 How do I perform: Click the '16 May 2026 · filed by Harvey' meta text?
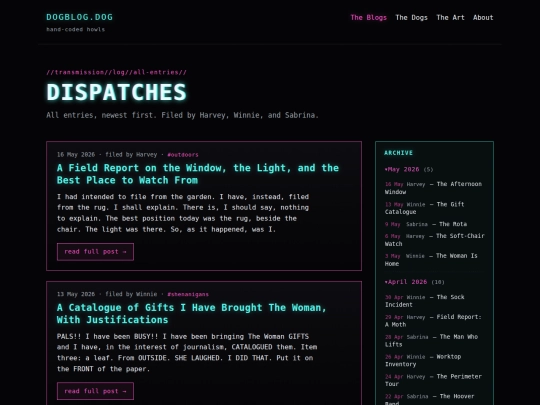click(107, 155)
